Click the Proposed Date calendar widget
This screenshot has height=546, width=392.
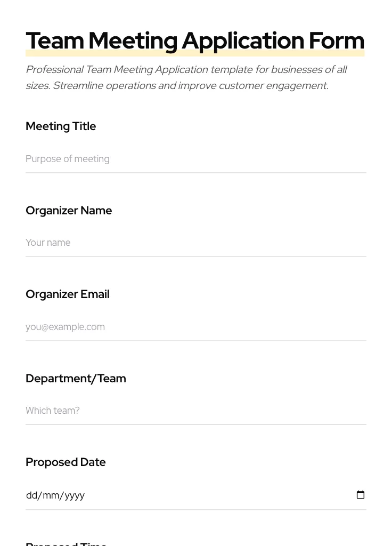point(361,495)
